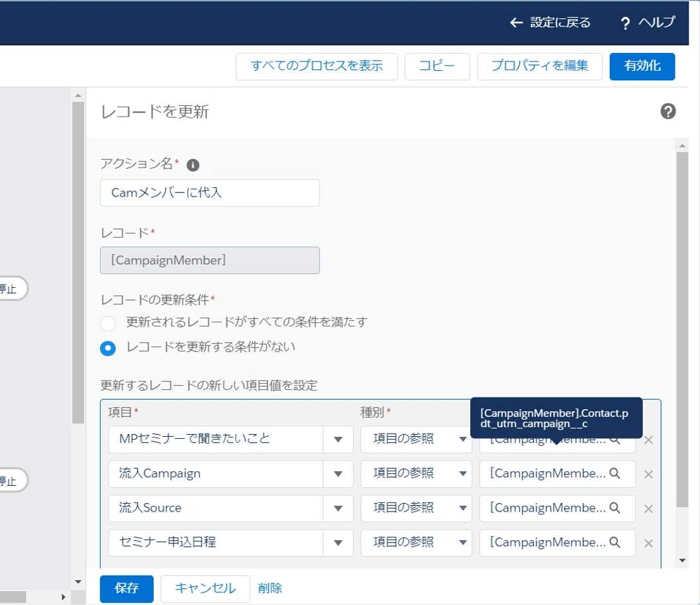The height and width of the screenshot is (605, 700).
Task: Click the 保存 button
Action: pos(126,588)
